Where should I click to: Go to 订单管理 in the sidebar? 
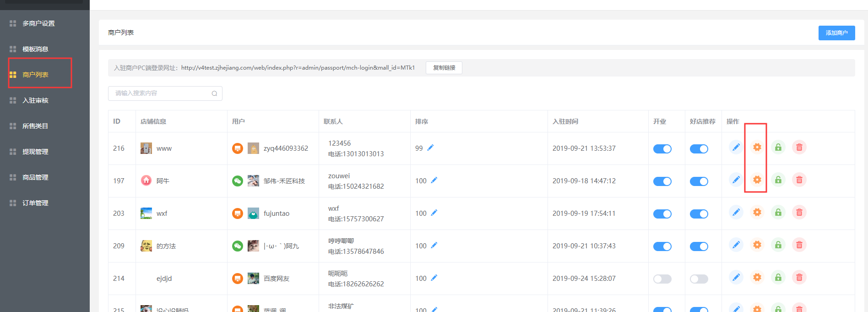pos(35,203)
